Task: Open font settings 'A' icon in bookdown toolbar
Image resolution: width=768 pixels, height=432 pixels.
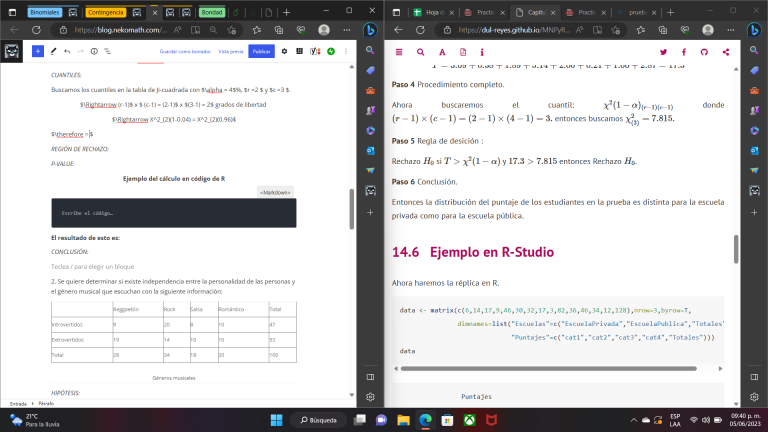Action: coord(443,51)
